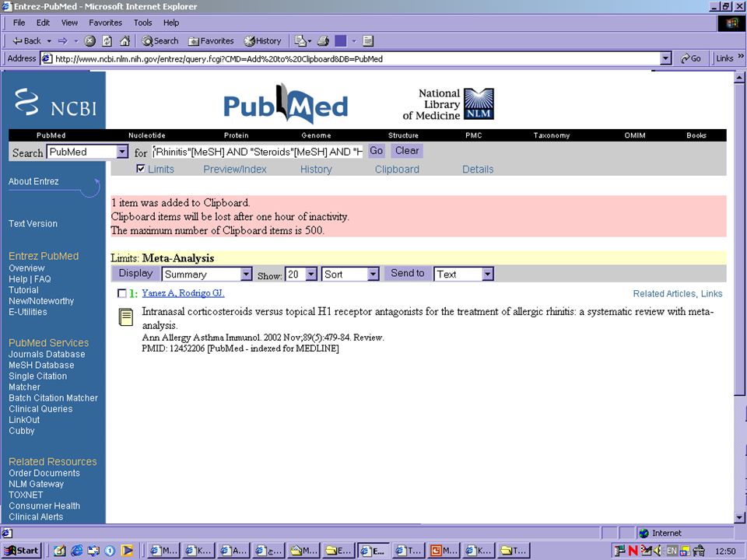The width and height of the screenshot is (747, 560).
Task: Open the Start menu
Action: point(22,551)
